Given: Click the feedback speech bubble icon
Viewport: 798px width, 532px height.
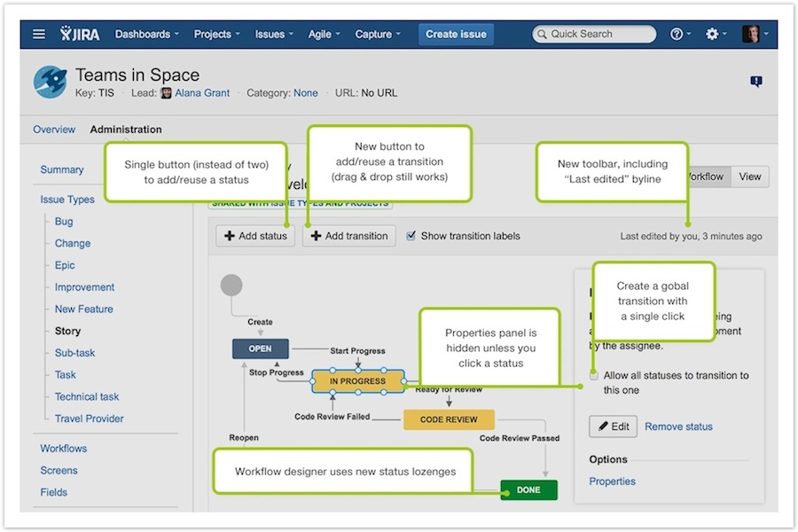Looking at the screenshot, I should pyautogui.click(x=755, y=82).
